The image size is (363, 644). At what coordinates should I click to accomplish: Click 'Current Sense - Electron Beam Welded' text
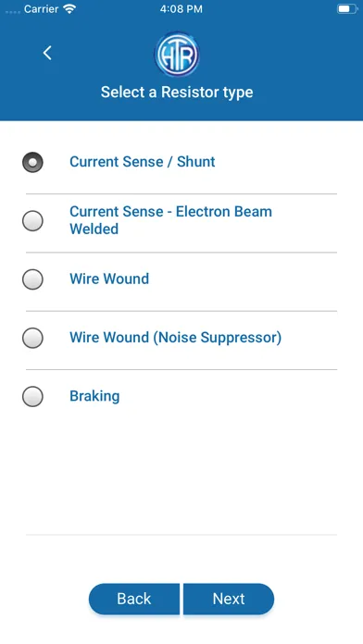pos(170,220)
